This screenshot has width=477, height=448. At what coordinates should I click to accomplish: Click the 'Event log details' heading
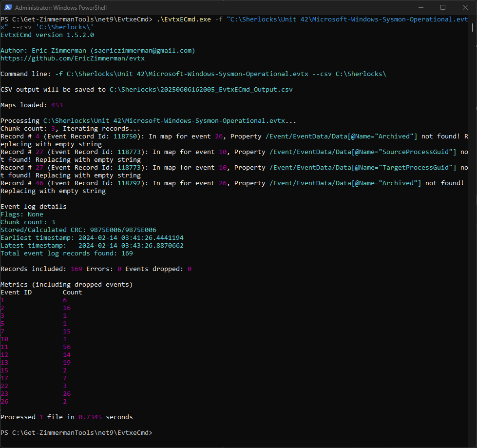point(34,206)
